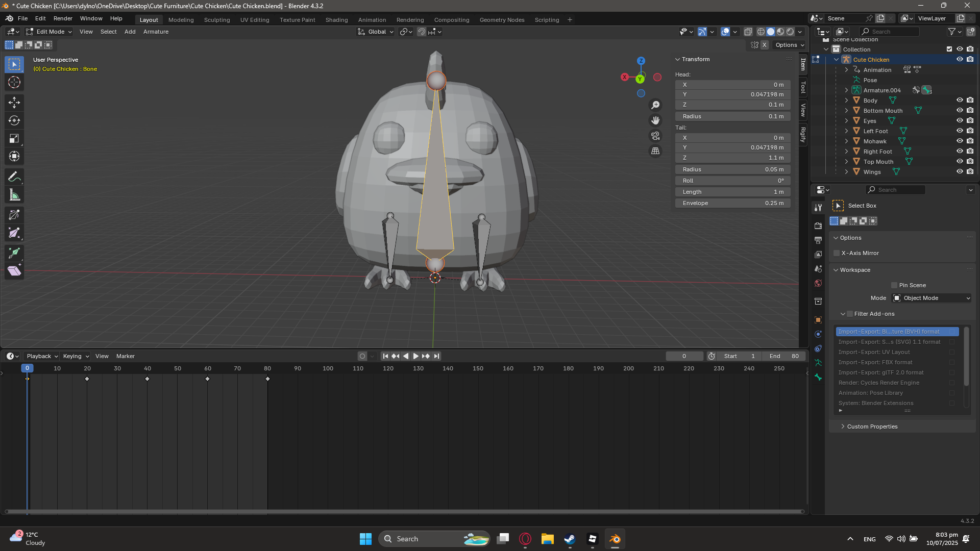Open the Armature menu
This screenshot has width=980, height=551.
[x=156, y=32]
